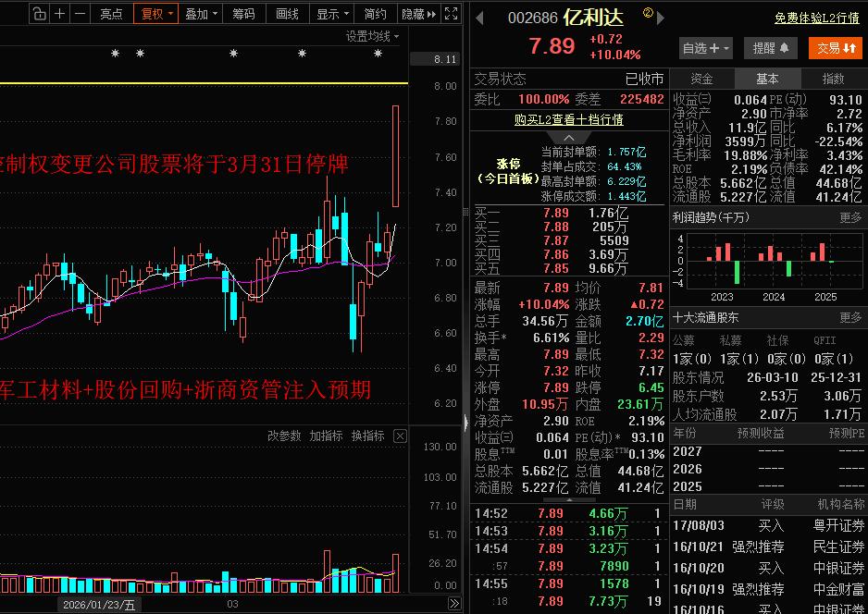This screenshot has width=868, height=614.
Task: Open the 自选+ watchlist dropdown
Action: [x=706, y=48]
